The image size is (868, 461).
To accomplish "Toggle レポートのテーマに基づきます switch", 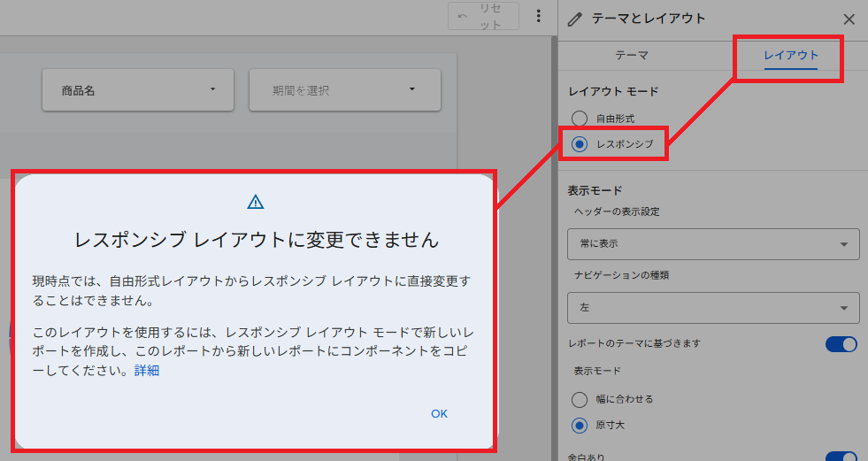I will pos(841,343).
